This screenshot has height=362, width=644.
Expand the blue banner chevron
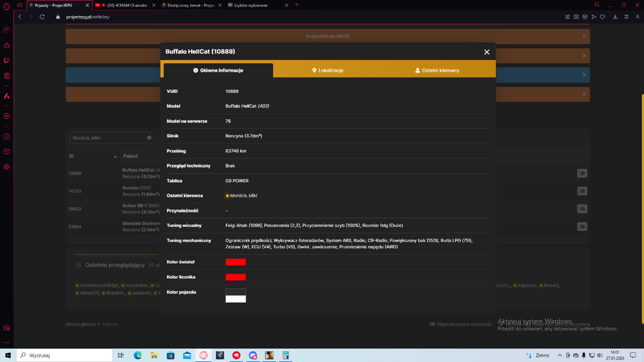coord(584,75)
